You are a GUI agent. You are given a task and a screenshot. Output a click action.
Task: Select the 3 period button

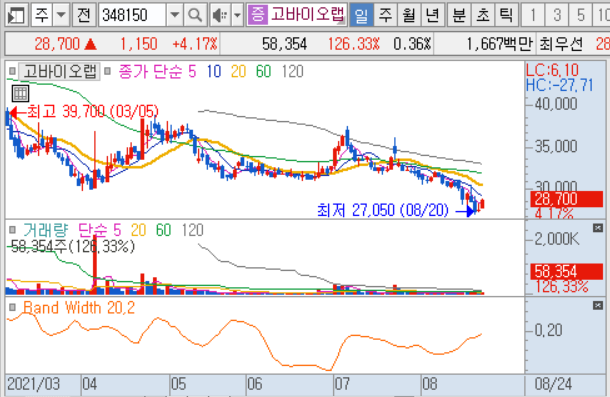pyautogui.click(x=557, y=15)
